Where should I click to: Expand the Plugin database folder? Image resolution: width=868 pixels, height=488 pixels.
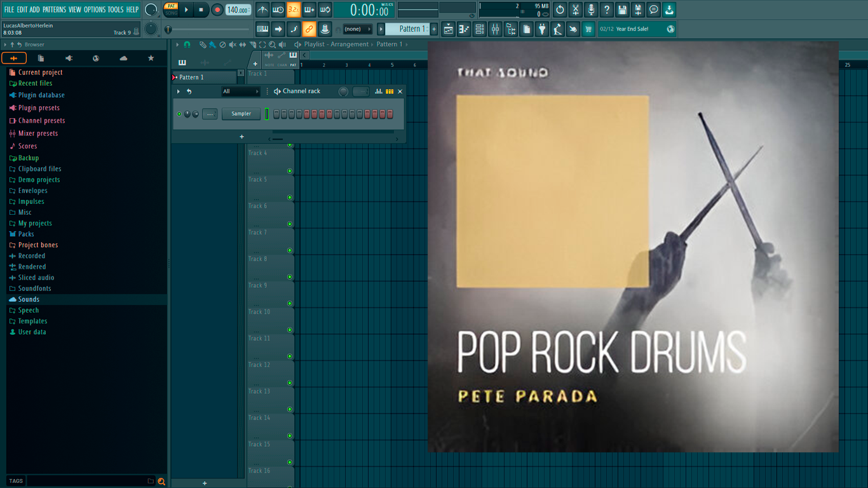[41, 95]
